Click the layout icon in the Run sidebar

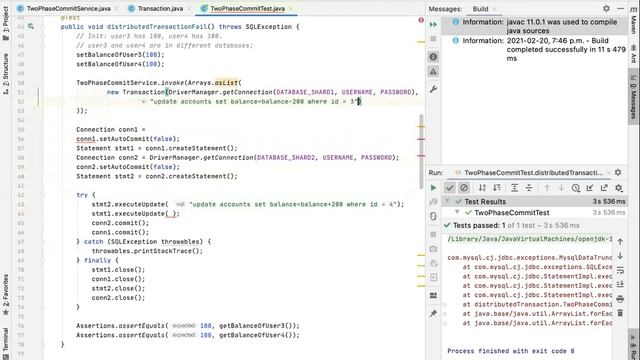[x=433, y=295]
